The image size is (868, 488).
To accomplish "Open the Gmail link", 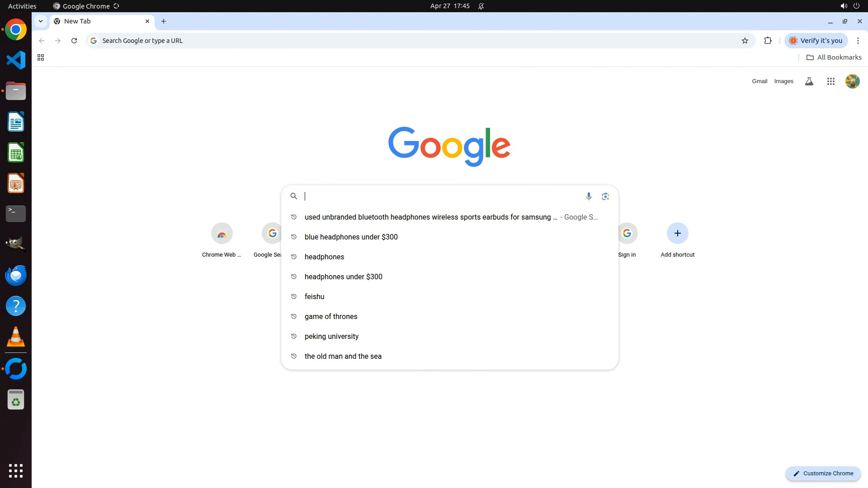I will 759,81.
